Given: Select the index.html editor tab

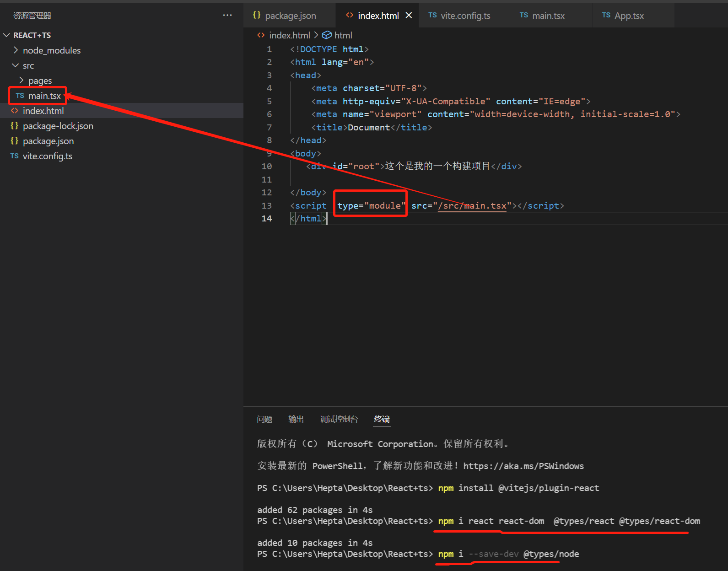Looking at the screenshot, I should coord(378,16).
